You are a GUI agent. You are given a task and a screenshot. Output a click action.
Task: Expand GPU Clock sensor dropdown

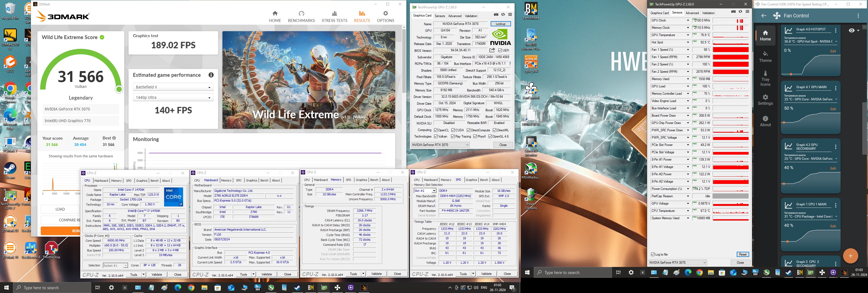pyautogui.click(x=688, y=21)
